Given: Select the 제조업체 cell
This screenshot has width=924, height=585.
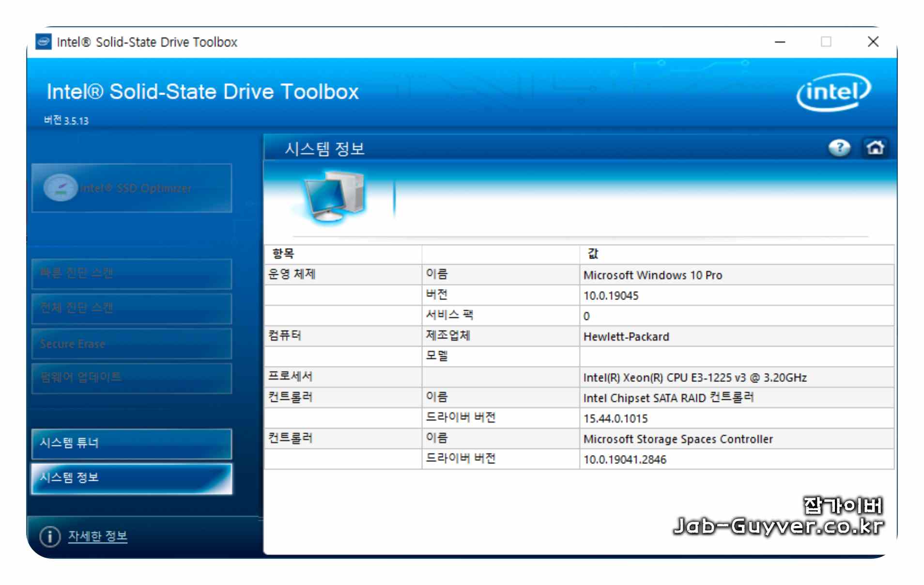Looking at the screenshot, I should click(x=501, y=336).
